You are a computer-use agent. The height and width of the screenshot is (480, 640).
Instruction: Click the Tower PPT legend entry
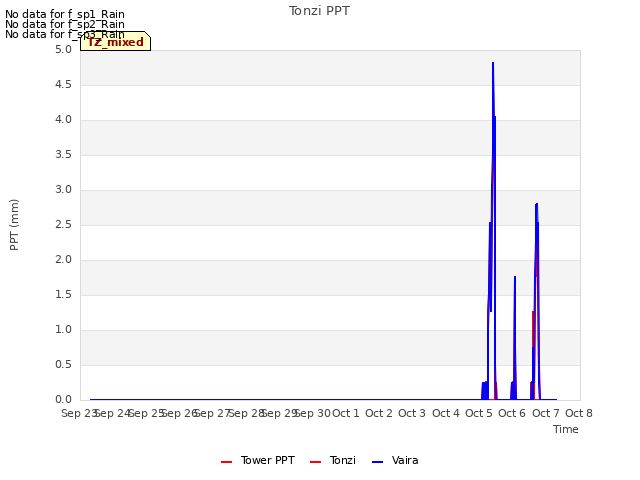click(258, 460)
